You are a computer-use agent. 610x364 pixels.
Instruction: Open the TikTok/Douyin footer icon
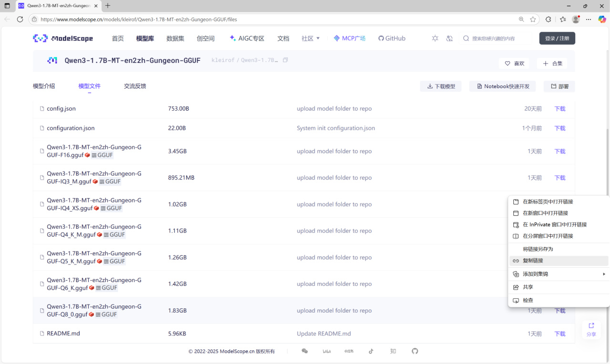[x=371, y=351]
